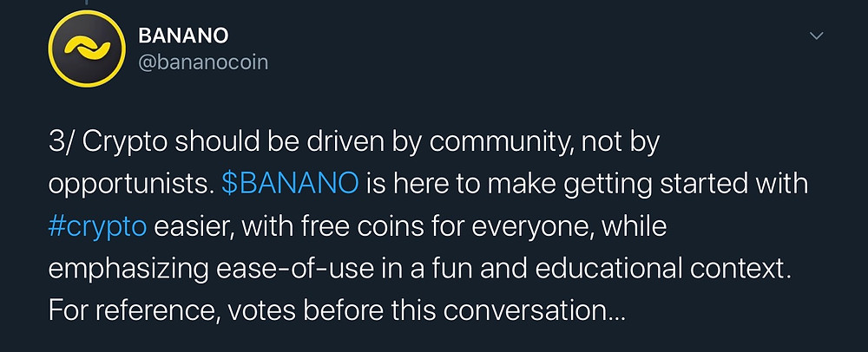This screenshot has width=868, height=352.
Task: Visit the @bananocoin handle
Action: 202,62
